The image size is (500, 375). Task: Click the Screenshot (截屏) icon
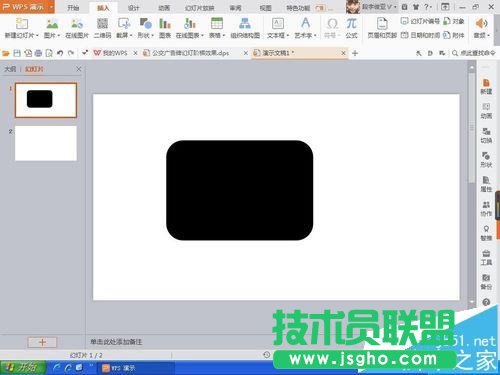coord(124,24)
